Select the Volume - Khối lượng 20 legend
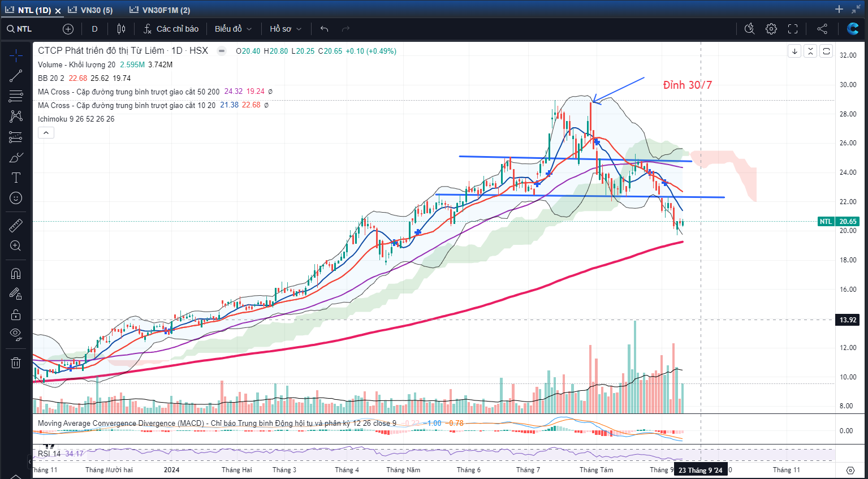868x479 pixels. (x=76, y=65)
